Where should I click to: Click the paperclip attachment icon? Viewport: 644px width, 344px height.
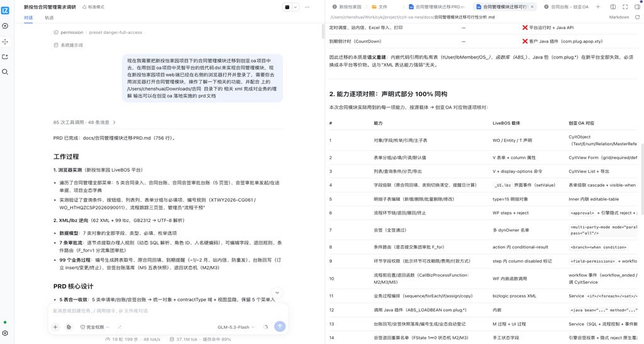[69, 327]
